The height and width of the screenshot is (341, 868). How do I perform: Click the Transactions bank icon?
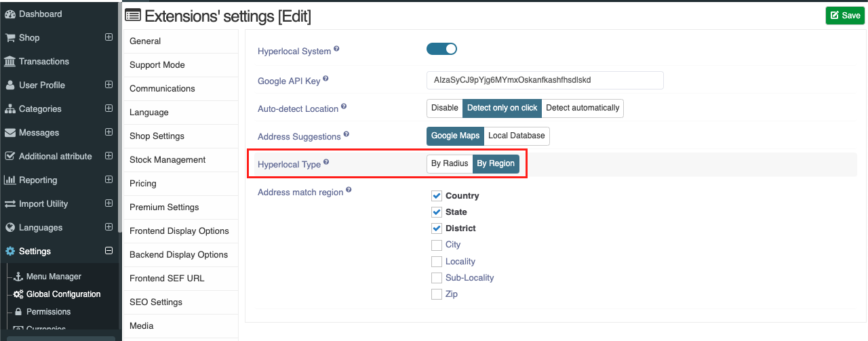pos(10,61)
